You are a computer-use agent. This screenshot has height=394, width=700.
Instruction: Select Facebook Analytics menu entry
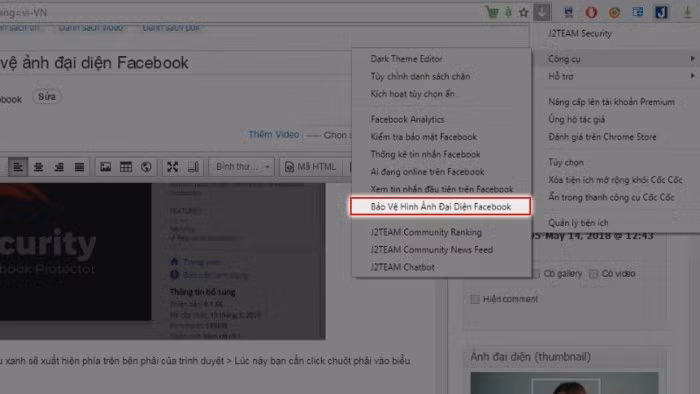point(407,119)
